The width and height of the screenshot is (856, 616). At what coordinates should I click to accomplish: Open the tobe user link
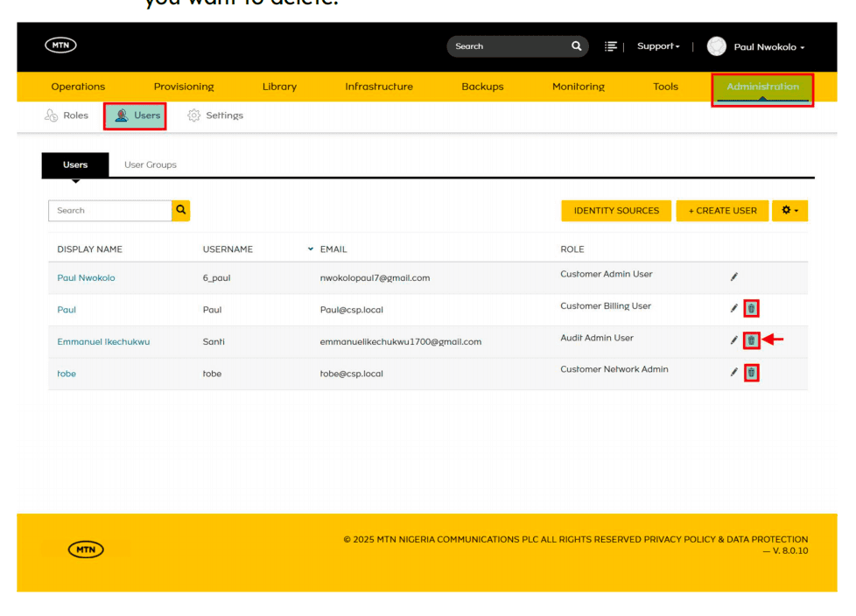(x=67, y=374)
